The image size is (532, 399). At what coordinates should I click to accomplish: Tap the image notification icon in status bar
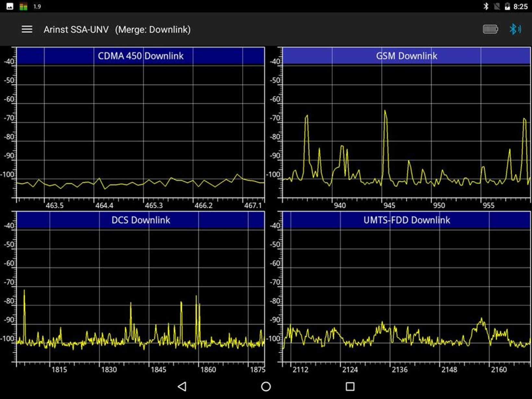(x=10, y=6)
